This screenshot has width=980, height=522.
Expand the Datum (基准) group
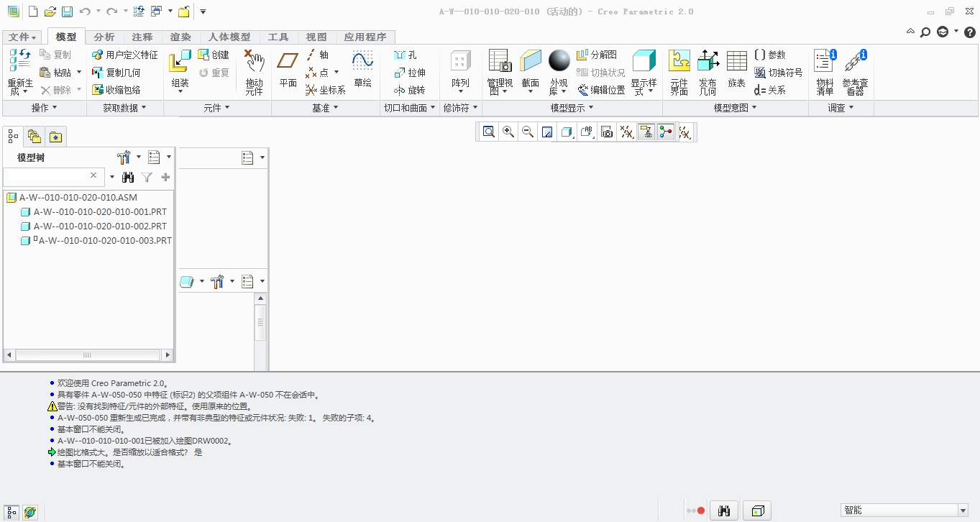coord(326,108)
